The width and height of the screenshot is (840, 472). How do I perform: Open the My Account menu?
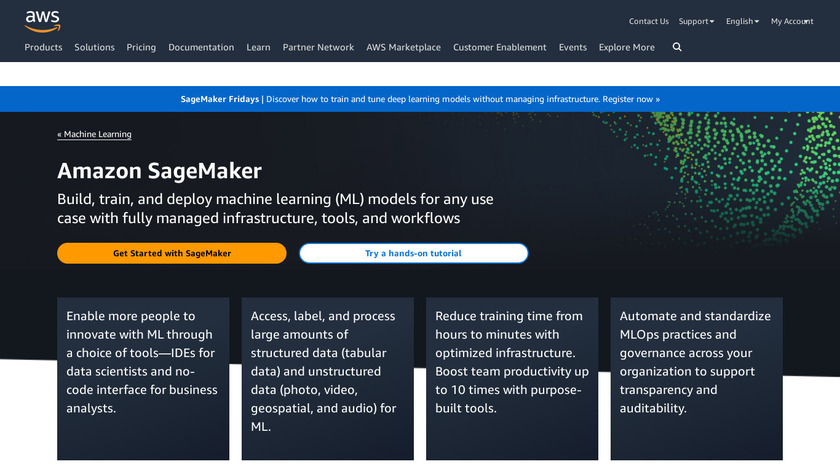792,21
